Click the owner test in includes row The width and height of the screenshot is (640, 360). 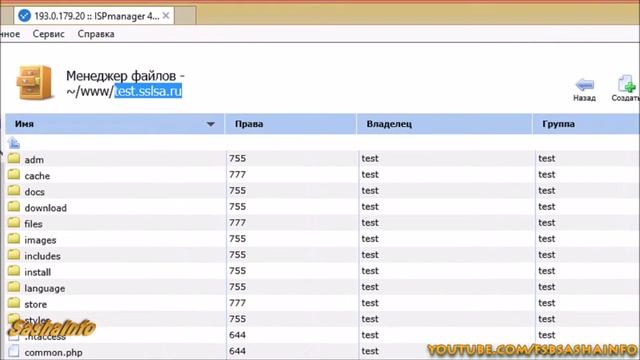(370, 255)
